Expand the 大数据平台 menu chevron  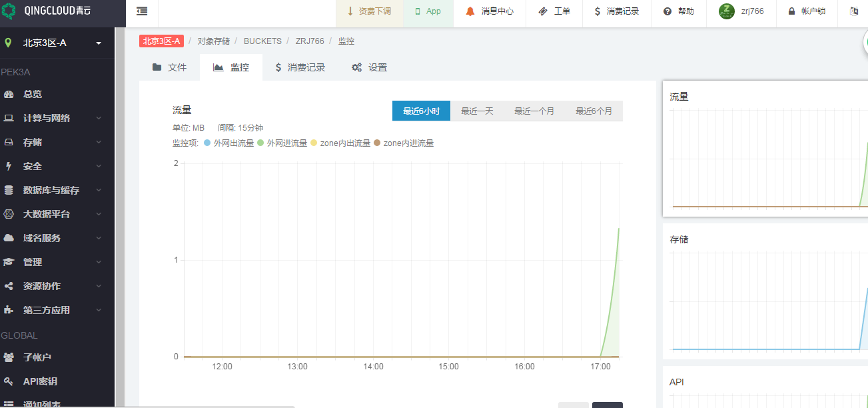[x=99, y=214]
